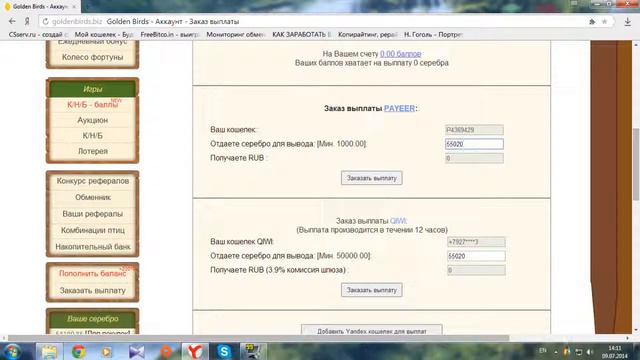Open the media player taskbar icon
640x360 pixels.
point(107,351)
